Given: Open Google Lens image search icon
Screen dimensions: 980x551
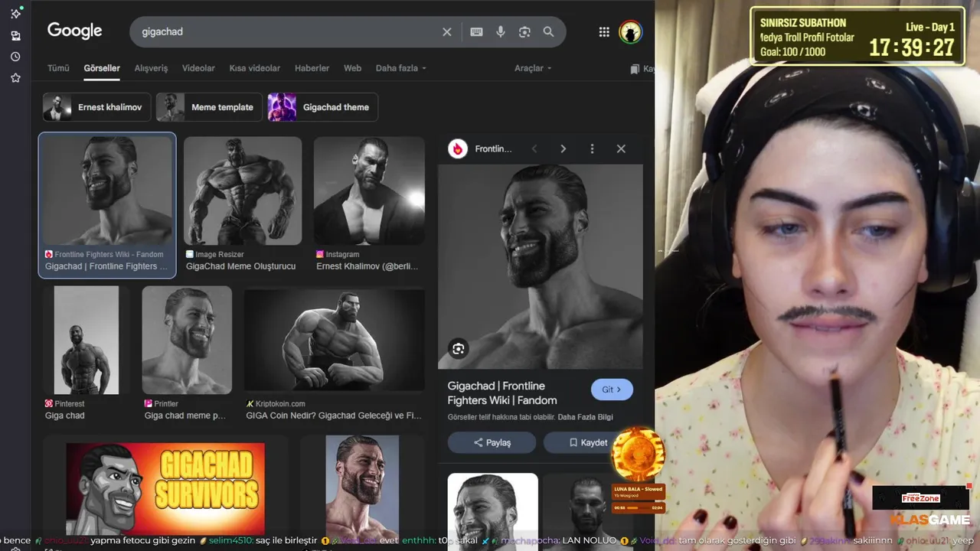Looking at the screenshot, I should click(x=524, y=32).
